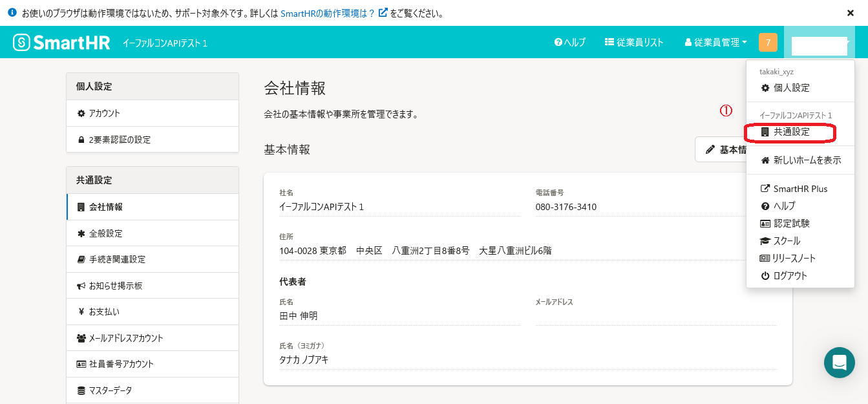
Task: Collapse the user account menu in header
Action: (820, 43)
